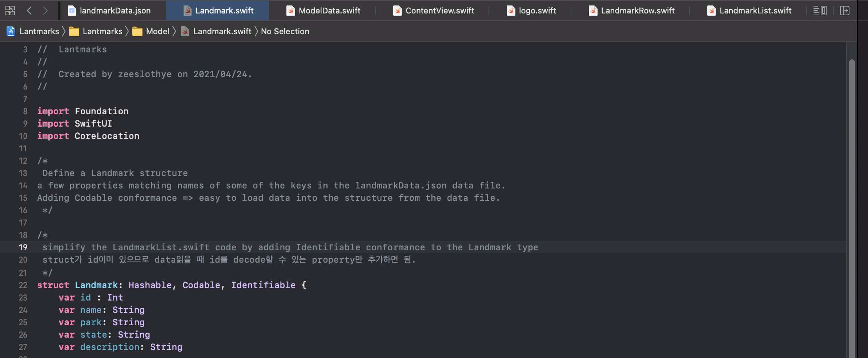Click the Swift icon on ModelData.swift tab
Image resolution: width=868 pixels, height=358 pixels.
(291, 11)
